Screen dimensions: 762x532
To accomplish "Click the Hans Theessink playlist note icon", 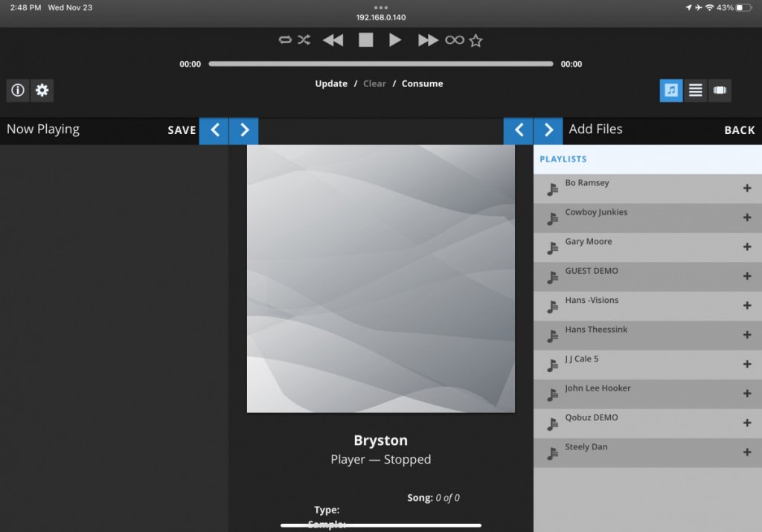I will (x=553, y=336).
